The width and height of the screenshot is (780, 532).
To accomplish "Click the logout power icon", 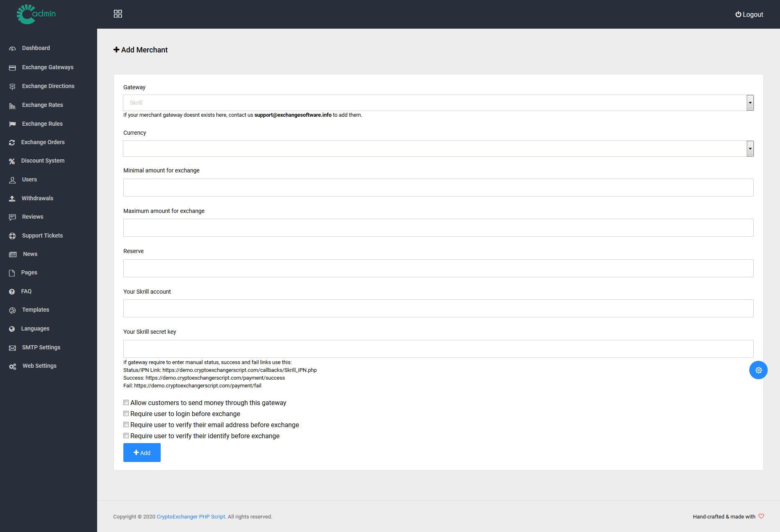I will tap(738, 14).
